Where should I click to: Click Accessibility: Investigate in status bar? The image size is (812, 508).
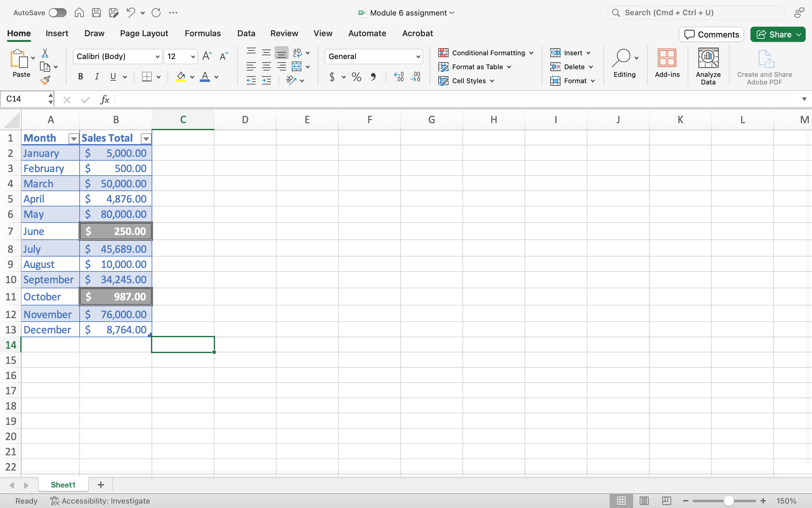[x=100, y=501]
